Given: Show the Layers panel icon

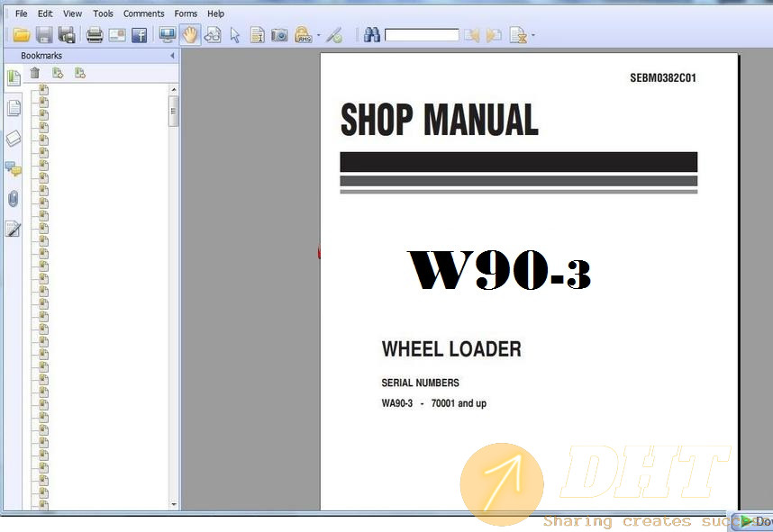Looking at the screenshot, I should (x=14, y=139).
